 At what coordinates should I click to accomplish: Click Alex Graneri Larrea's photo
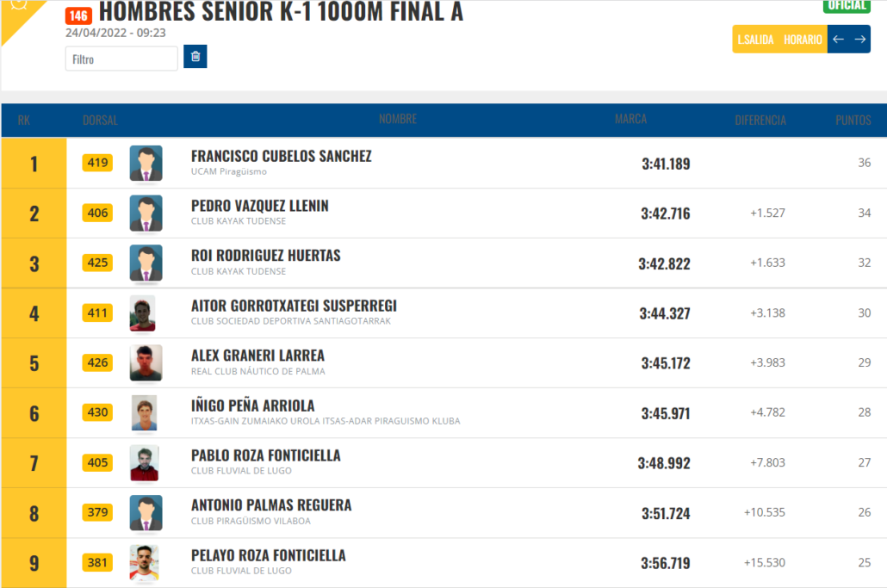pyautogui.click(x=146, y=363)
